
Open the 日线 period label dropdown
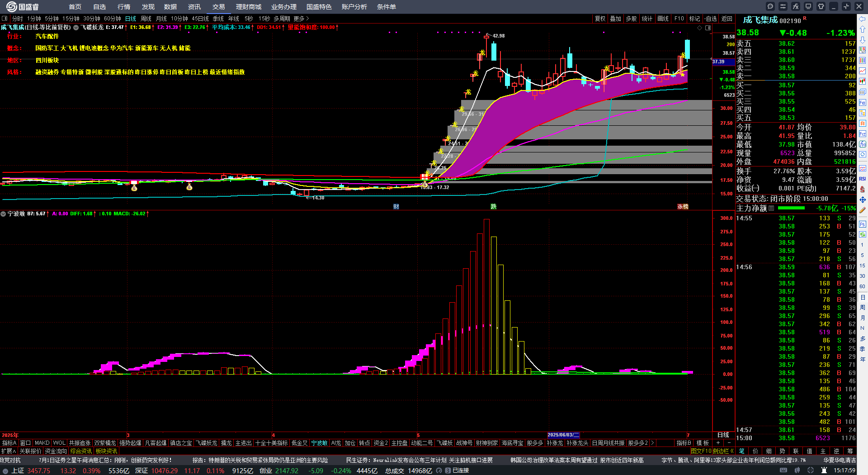click(x=723, y=435)
